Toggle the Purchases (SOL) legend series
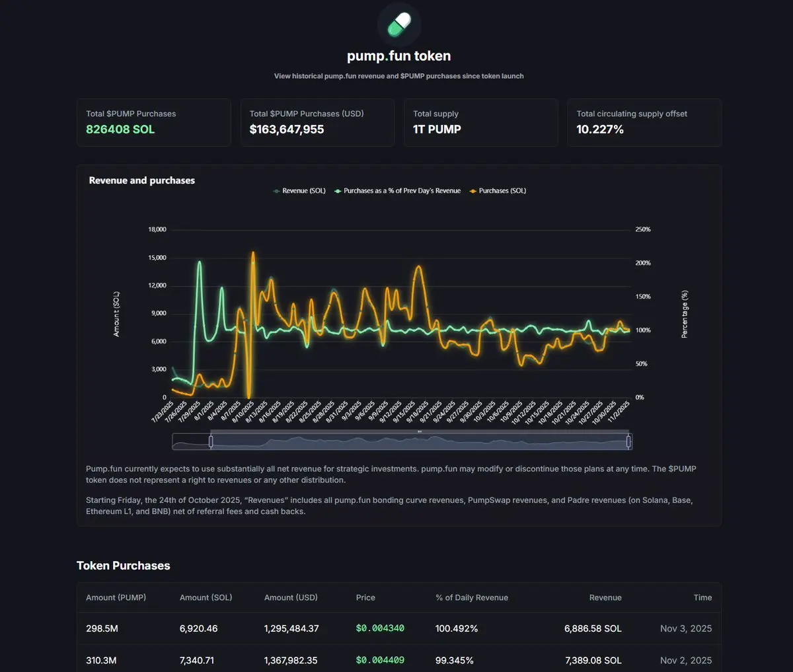The image size is (793, 672). point(498,191)
